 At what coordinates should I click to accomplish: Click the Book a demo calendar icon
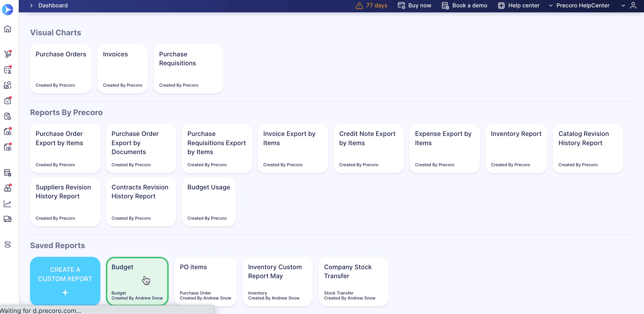tap(445, 6)
